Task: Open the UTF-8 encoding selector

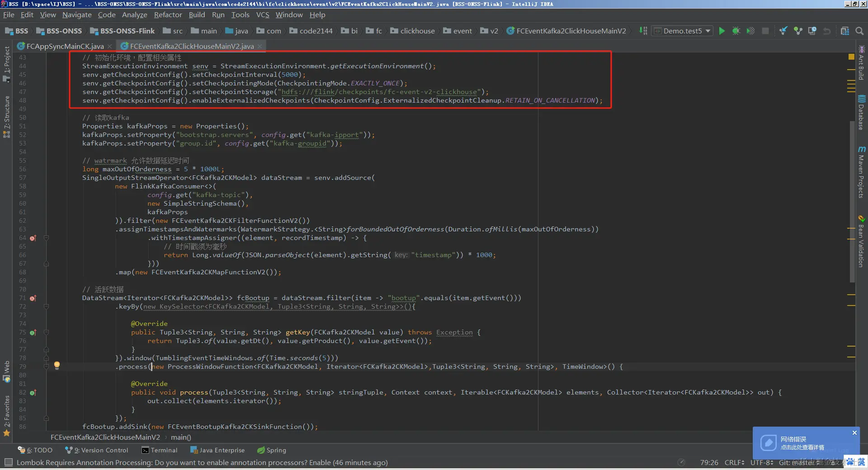Action: [x=762, y=462]
